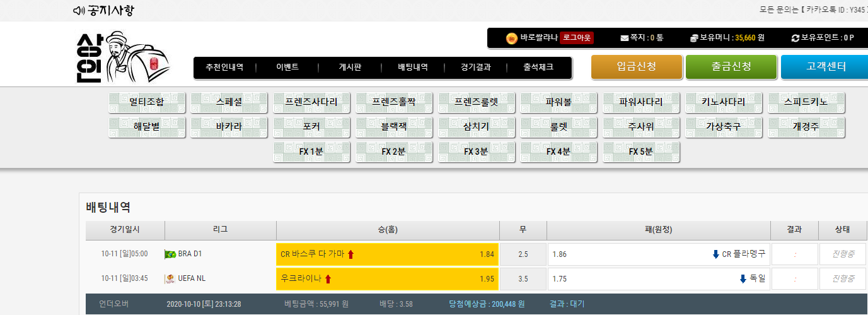Open 배팅내역 in the black menu bar
Viewport: 868px width, 315px height.
(x=413, y=68)
